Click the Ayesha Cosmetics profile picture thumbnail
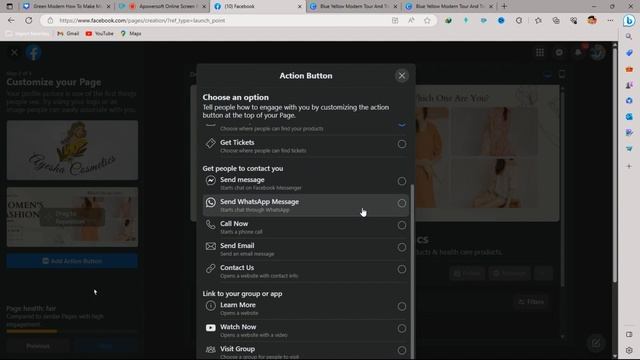This screenshot has width=640, height=360. 72,150
